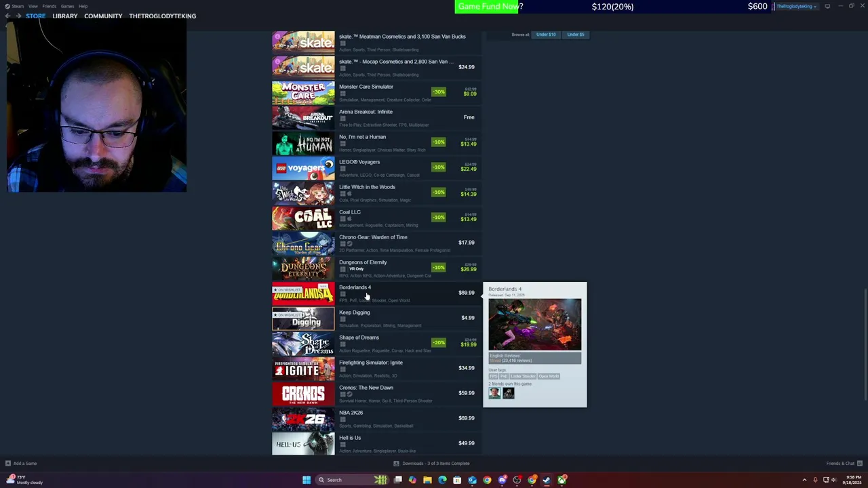The width and height of the screenshot is (868, 488).
Task: Open Keep Digging thumbnail
Action: 303,319
